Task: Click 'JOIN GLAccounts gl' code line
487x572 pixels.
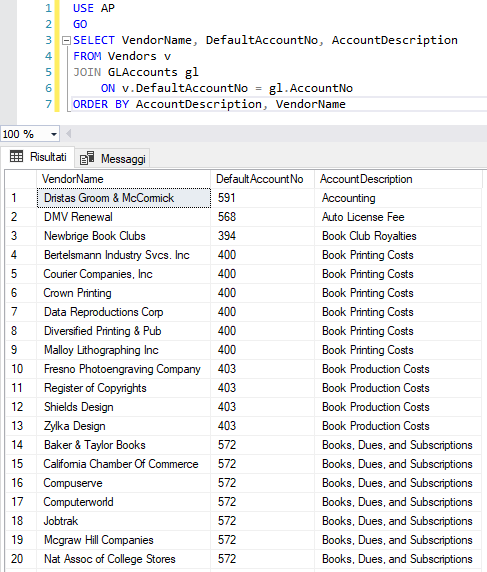Action: [136, 72]
